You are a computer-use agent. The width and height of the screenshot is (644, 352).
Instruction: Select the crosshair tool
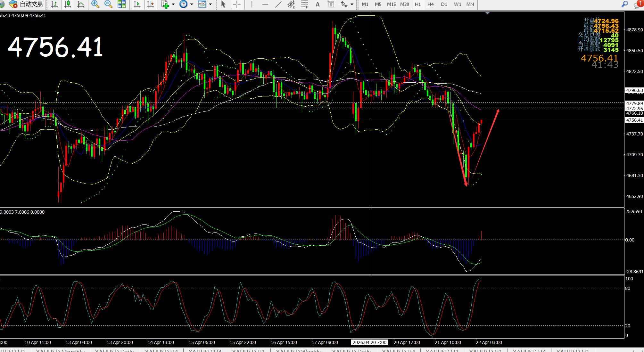237,4
